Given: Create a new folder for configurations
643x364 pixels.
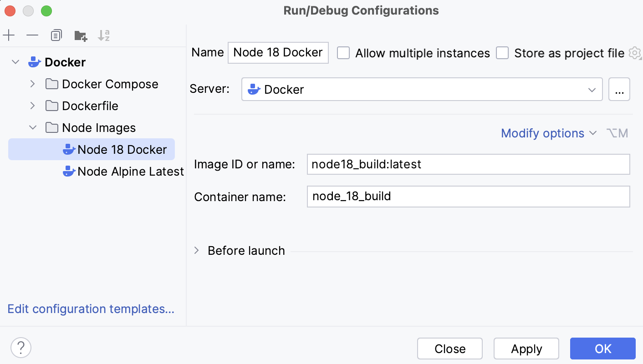Looking at the screenshot, I should pyautogui.click(x=80, y=35).
